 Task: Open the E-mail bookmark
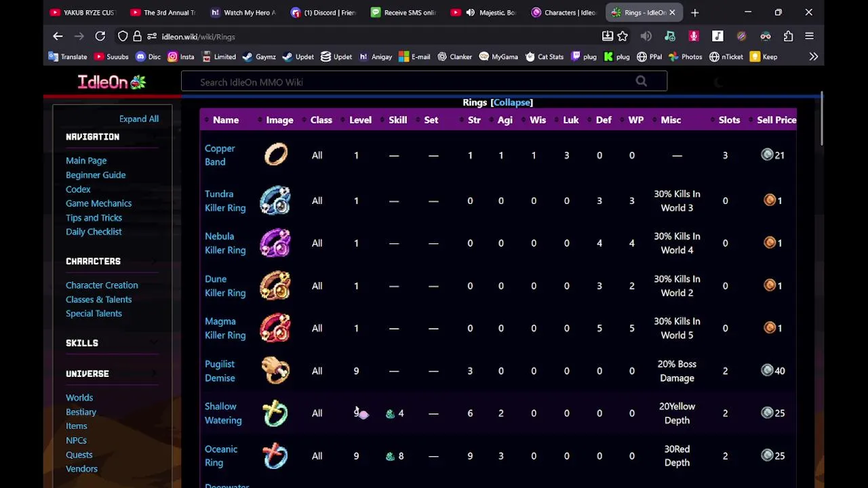point(414,57)
